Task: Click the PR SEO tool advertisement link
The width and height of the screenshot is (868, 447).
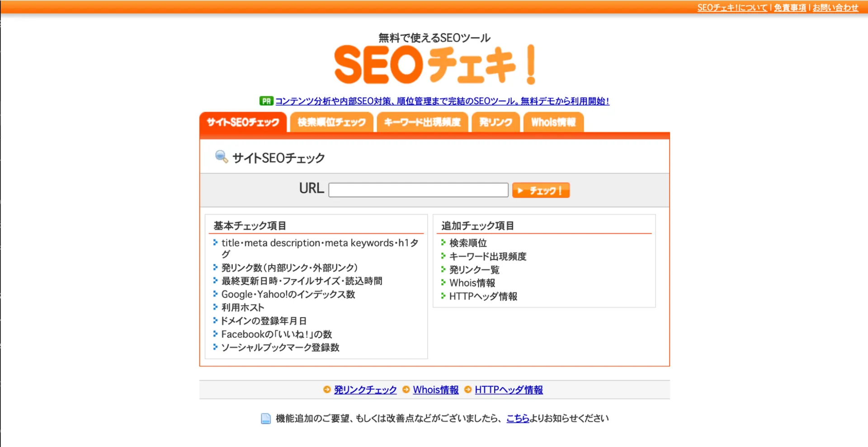Action: (442, 101)
